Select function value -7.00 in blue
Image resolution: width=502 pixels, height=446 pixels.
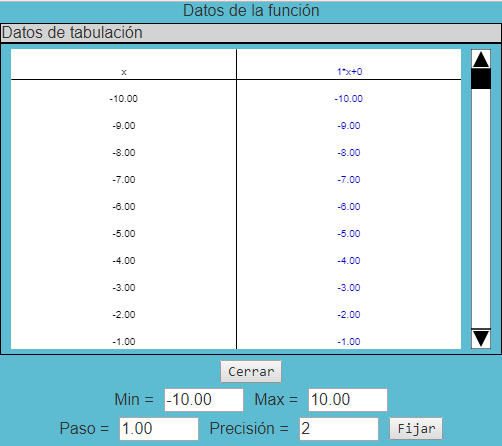click(349, 180)
